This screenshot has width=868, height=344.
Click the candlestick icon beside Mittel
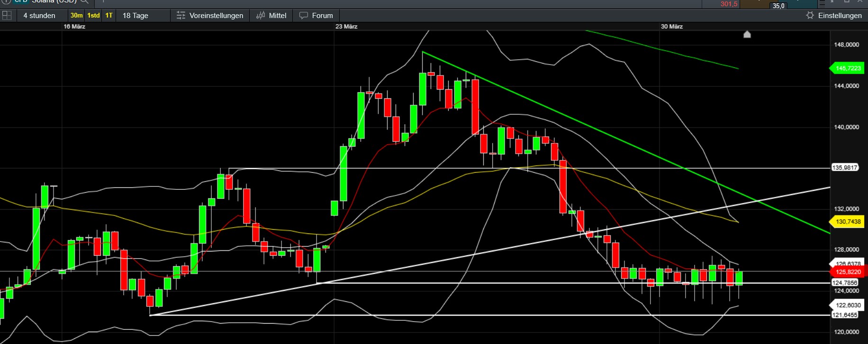(261, 16)
